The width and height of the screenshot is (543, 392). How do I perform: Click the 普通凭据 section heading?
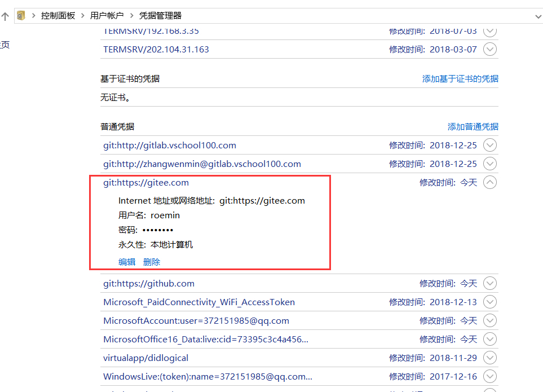[117, 127]
